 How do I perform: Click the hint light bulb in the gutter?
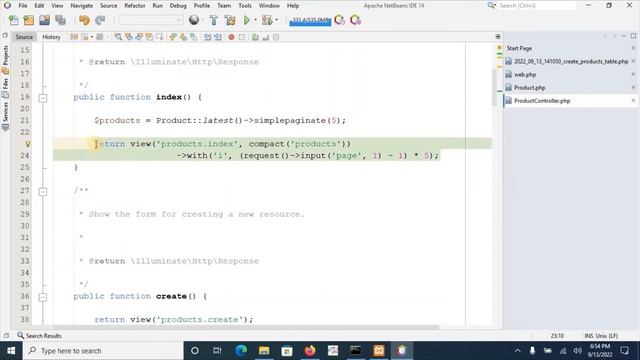(x=27, y=144)
